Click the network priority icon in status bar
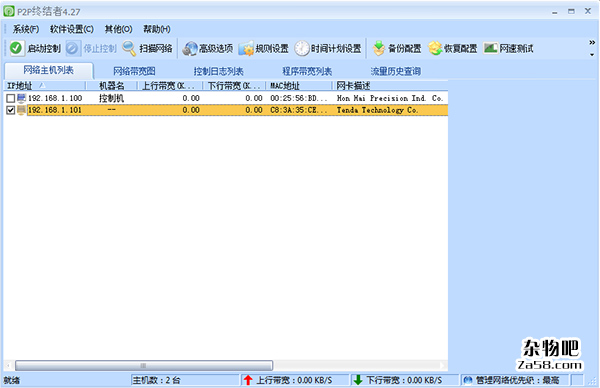The image size is (600, 388). pyautogui.click(x=468, y=380)
